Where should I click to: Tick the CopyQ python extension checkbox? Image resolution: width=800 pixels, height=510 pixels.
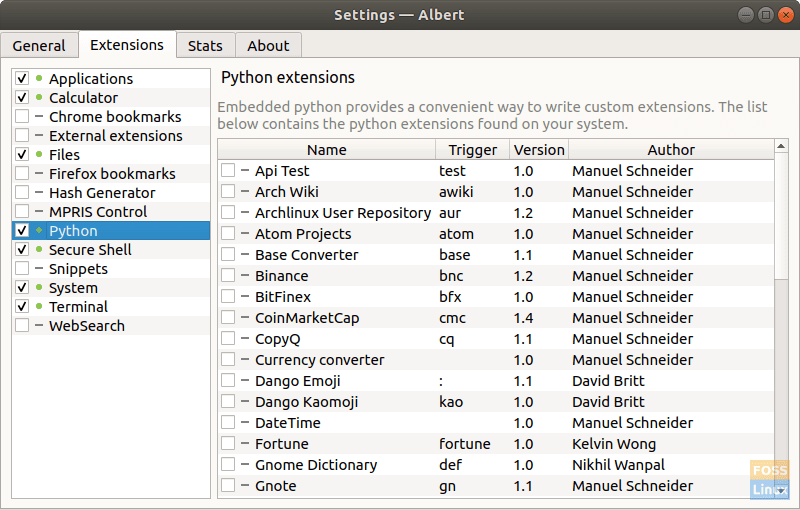pyautogui.click(x=228, y=339)
